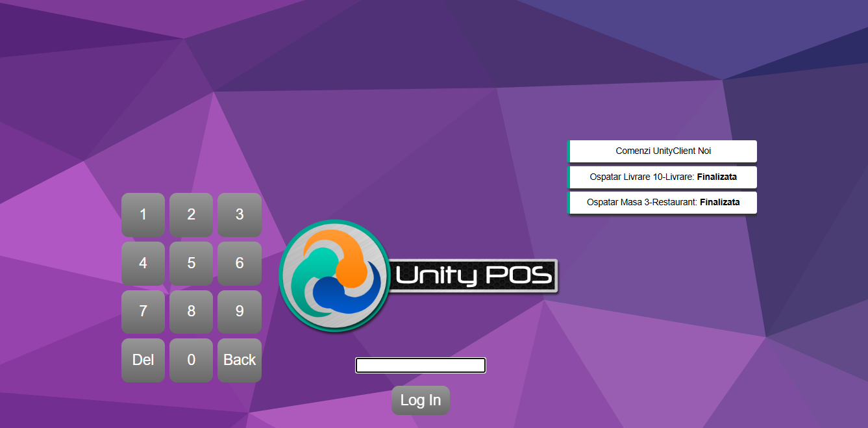
Task: Tap keypad digit 5
Action: coord(191,263)
